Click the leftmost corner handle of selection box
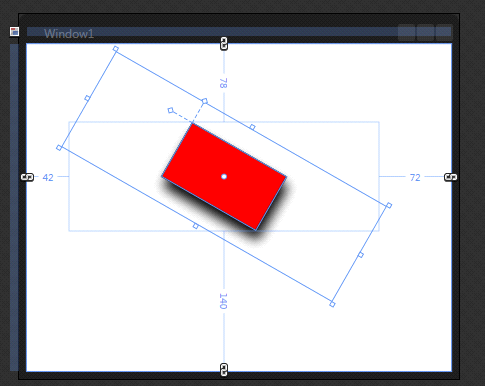 tap(59, 148)
